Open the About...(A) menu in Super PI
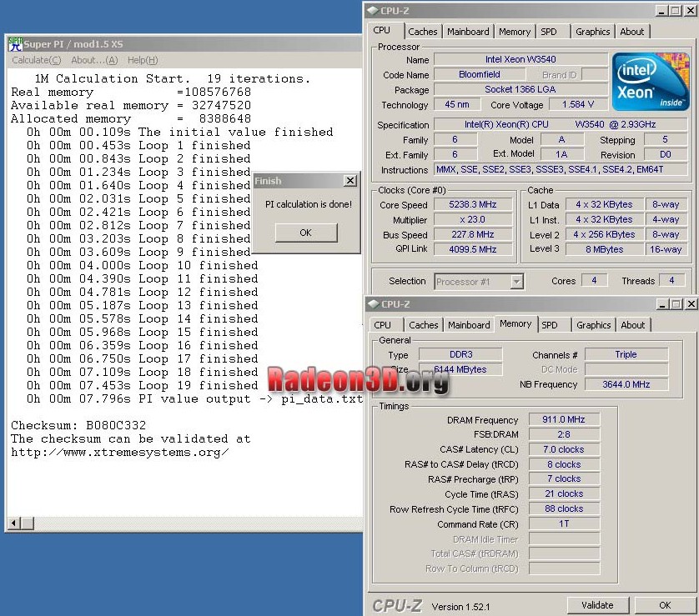Image resolution: width=699 pixels, height=616 pixels. point(94,60)
